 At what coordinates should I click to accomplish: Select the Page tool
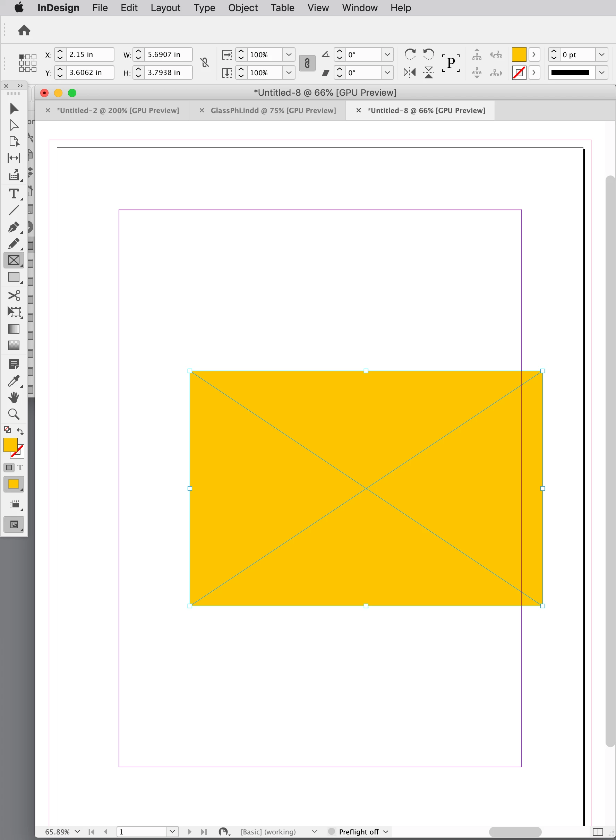click(14, 141)
